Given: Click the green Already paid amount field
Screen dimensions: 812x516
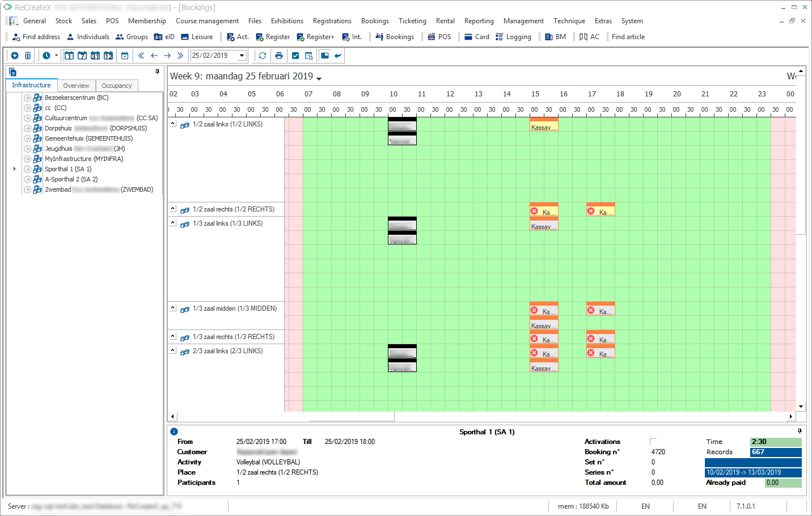Looking at the screenshot, I should click(782, 483).
